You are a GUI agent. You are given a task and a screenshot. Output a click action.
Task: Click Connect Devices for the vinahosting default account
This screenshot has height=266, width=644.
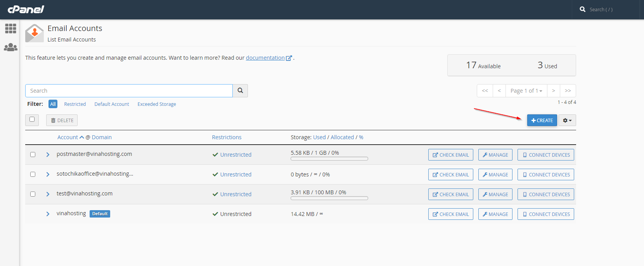point(545,214)
